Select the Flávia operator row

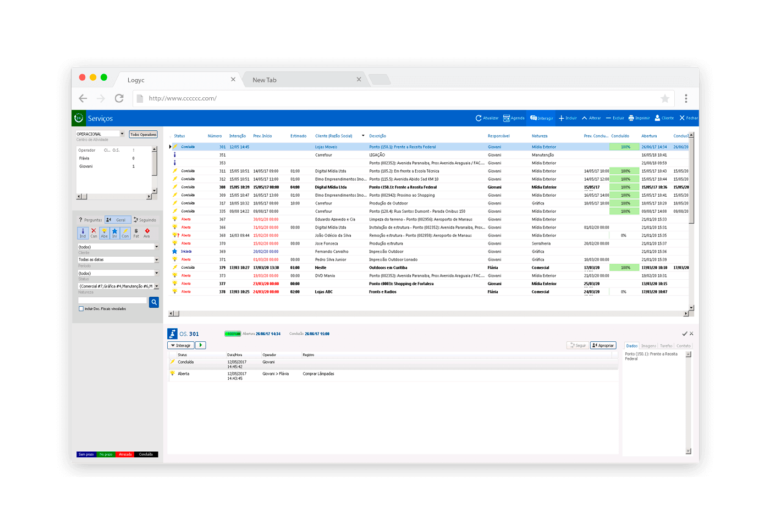coord(114,158)
